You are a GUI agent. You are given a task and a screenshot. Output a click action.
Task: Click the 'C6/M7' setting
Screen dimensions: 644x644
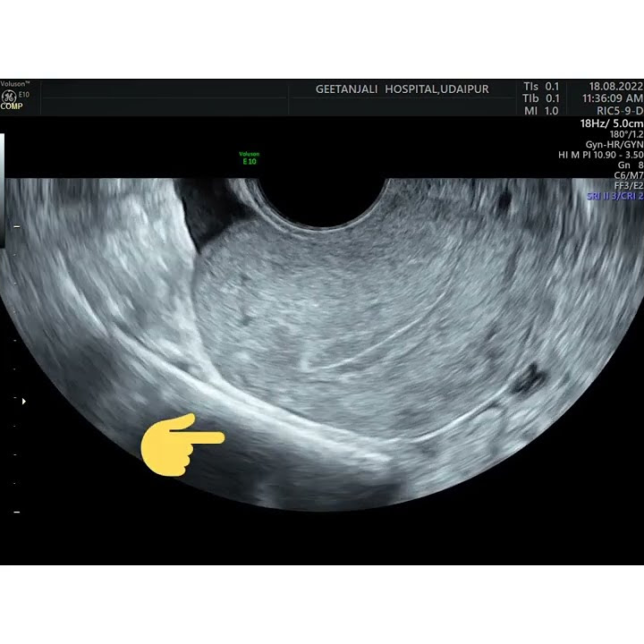point(629,175)
